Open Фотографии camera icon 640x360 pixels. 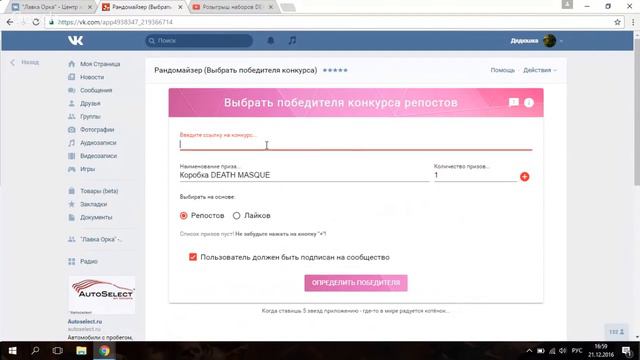point(72,129)
